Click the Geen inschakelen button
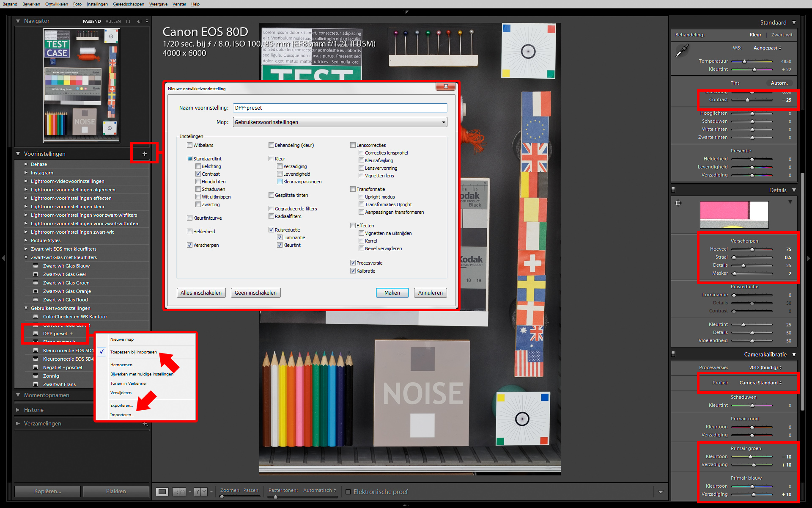 tap(255, 293)
